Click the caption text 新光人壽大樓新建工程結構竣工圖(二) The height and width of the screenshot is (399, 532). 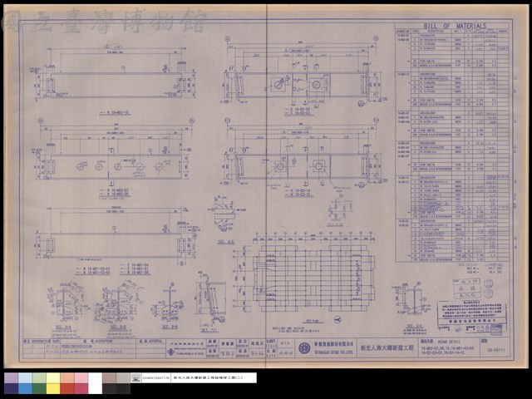(x=208, y=377)
